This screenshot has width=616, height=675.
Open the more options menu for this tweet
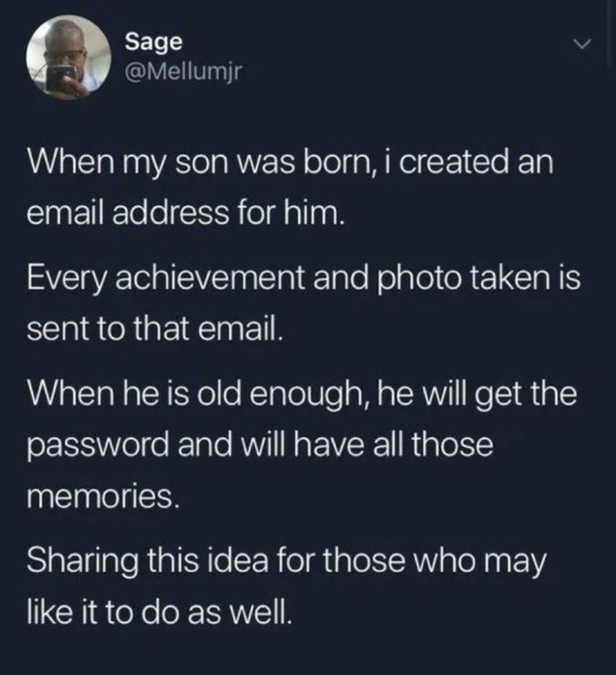580,45
